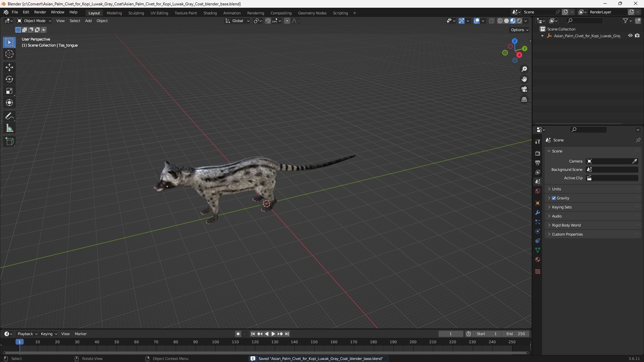Open the Object Constraints tab
The width and height of the screenshot is (644, 362).
538,241
